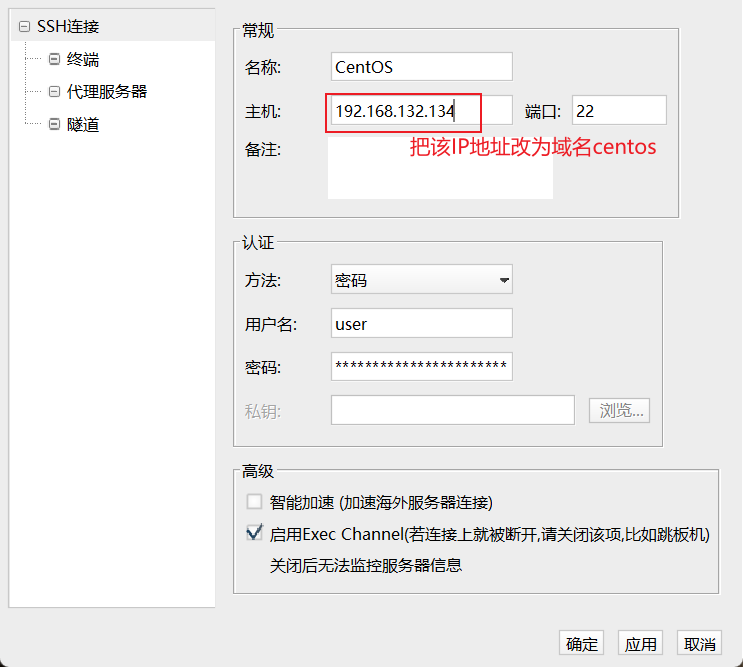Image resolution: width=743 pixels, height=667 pixels.
Task: Click the 私钥 private key field
Action: point(453,410)
